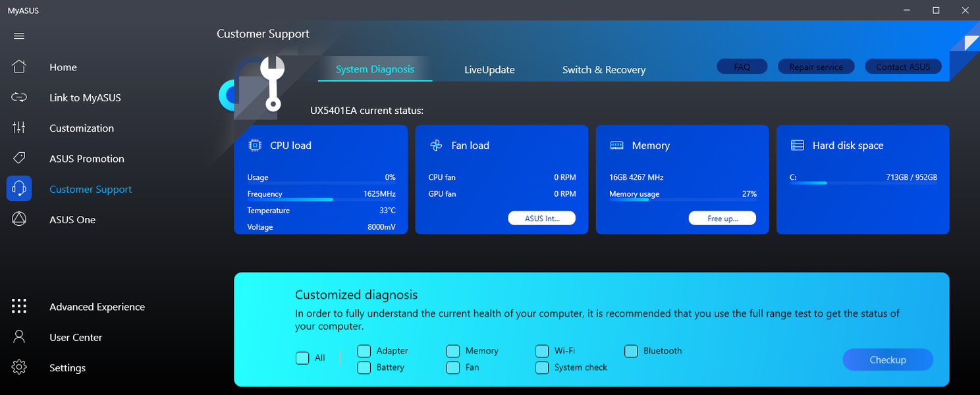Select Customer Support in sidebar
Viewport: 980px width, 395px height.
pos(91,189)
